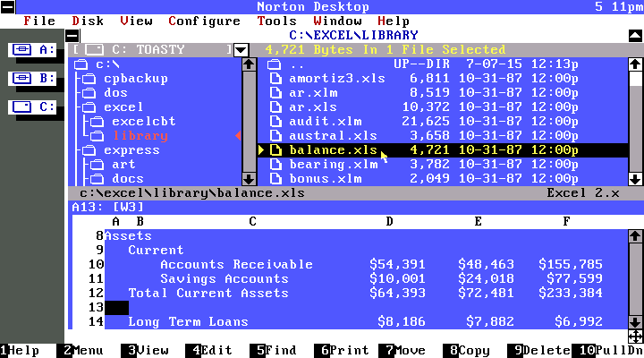
Task: Click the cpbackup folder icon
Action: pos(89,79)
